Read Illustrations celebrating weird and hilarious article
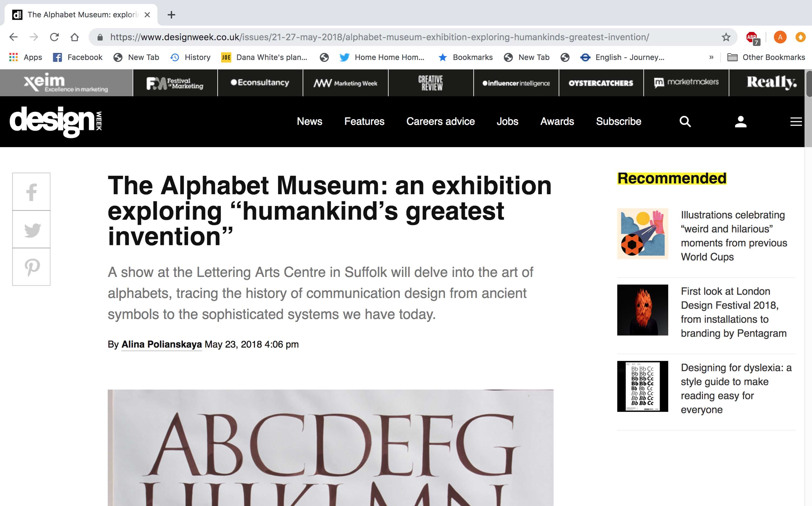The image size is (812, 506). pos(734,236)
